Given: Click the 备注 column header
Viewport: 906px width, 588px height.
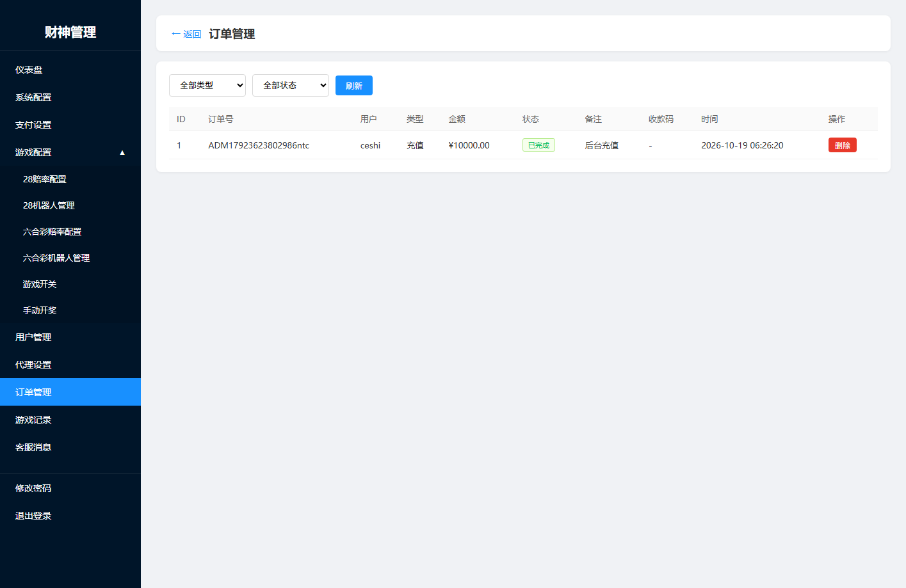Looking at the screenshot, I should point(594,119).
